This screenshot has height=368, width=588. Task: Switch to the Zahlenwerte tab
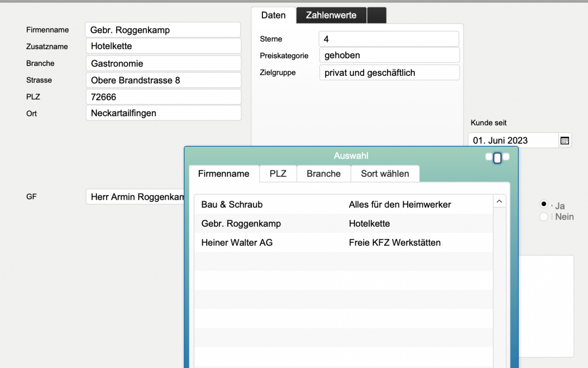[x=331, y=15]
